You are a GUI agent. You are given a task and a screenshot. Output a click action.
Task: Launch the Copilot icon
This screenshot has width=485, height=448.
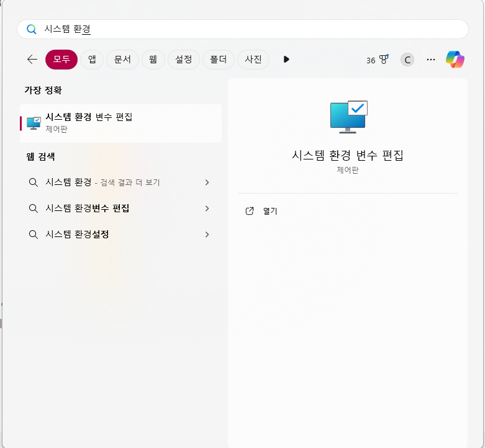455,60
